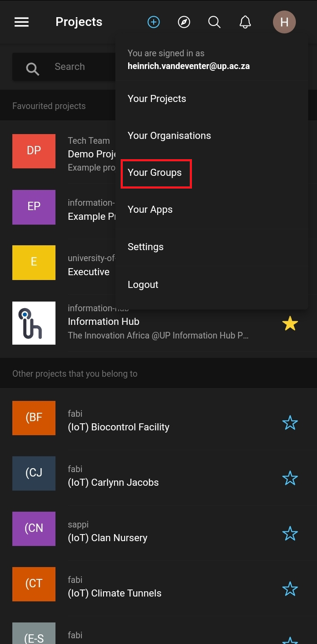The image size is (317, 644).
Task: Toggle favourite star for (IoT) Clan Nursery
Action: pyautogui.click(x=290, y=534)
